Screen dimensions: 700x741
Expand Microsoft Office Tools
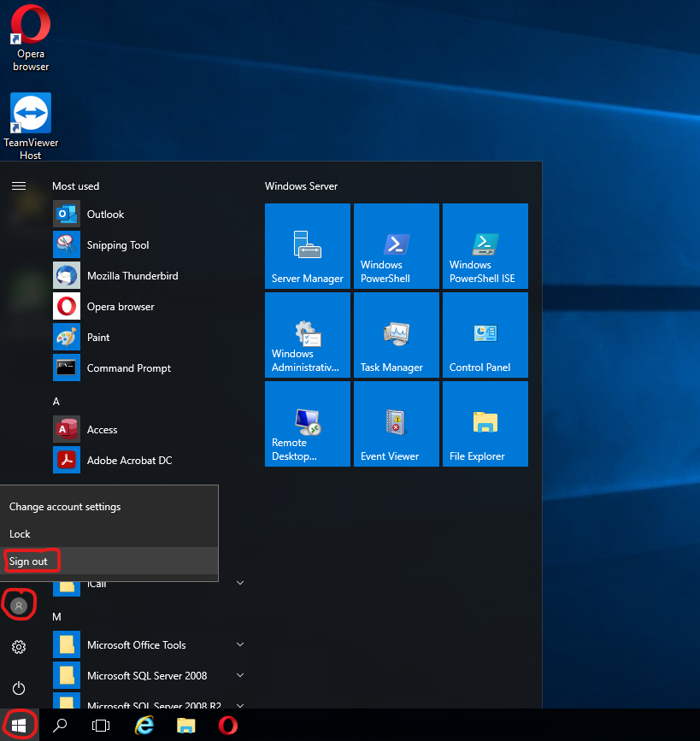click(x=239, y=645)
